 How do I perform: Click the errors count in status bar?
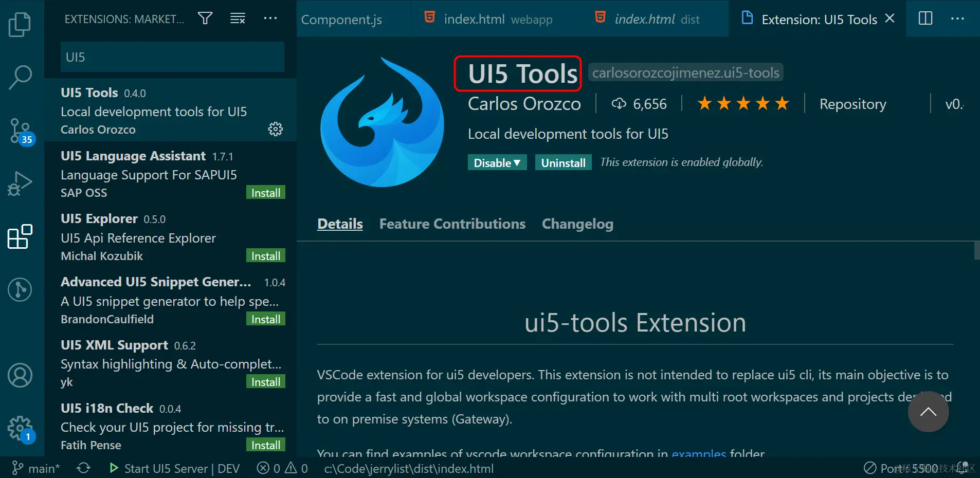coord(269,468)
